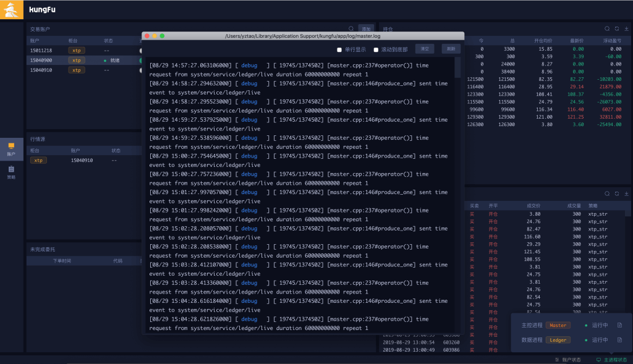Select trading account row 15040910

pos(84,70)
